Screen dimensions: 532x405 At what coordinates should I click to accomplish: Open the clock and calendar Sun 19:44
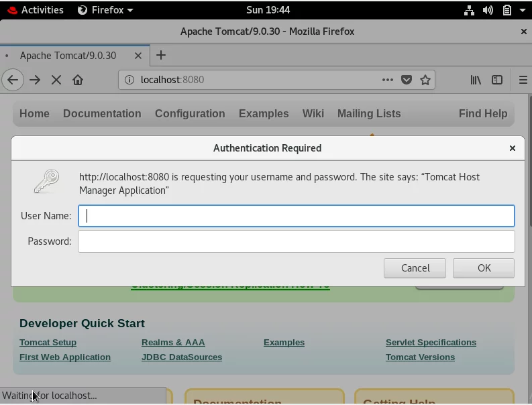tap(268, 10)
